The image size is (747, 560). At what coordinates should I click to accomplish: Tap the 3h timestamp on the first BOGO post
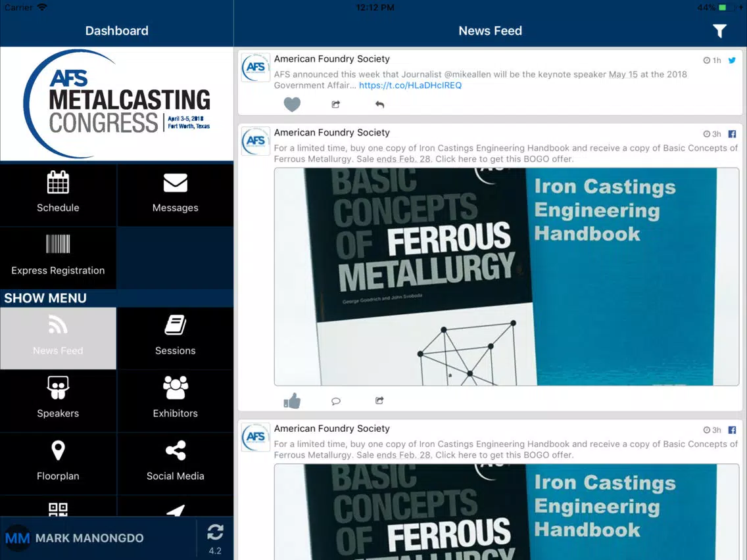pos(712,134)
